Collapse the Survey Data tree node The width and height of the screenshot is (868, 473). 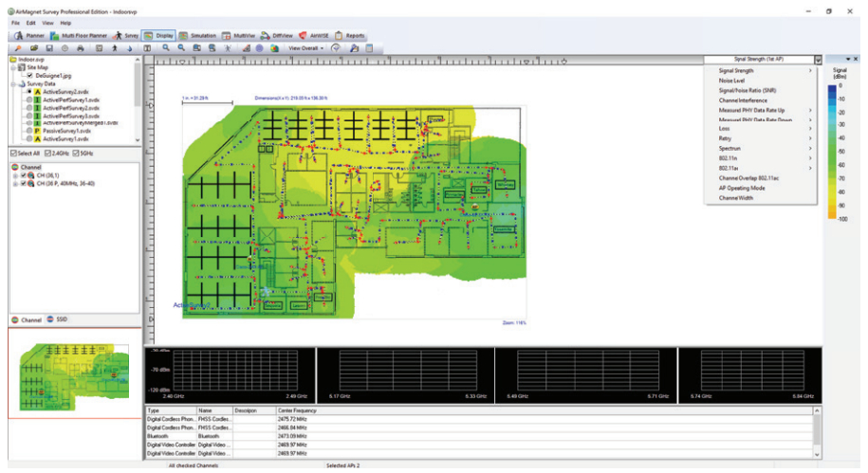[x=13, y=84]
